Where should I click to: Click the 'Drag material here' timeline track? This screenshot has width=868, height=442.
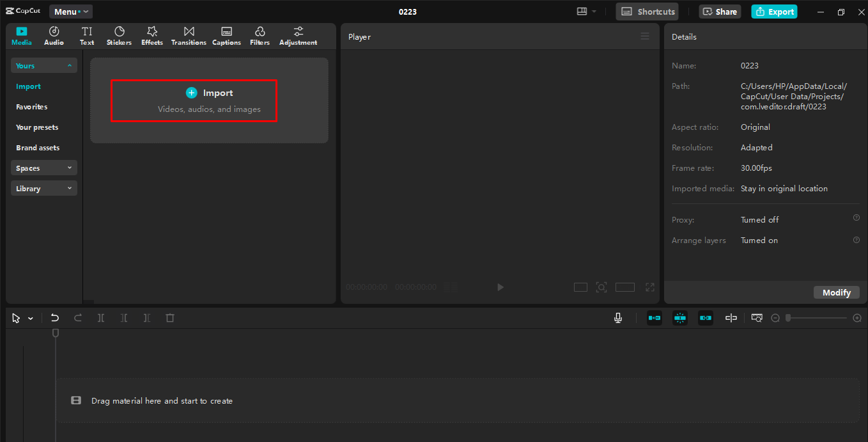coord(458,400)
